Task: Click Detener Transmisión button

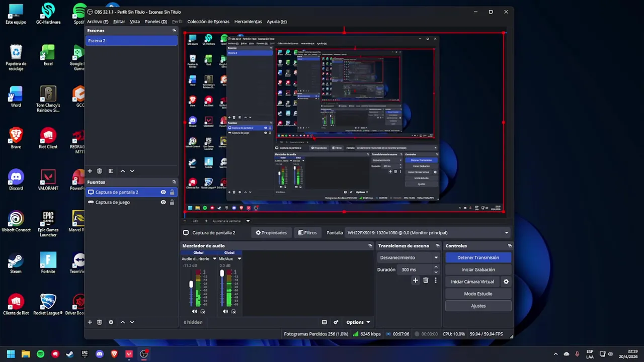Action: [x=478, y=257]
